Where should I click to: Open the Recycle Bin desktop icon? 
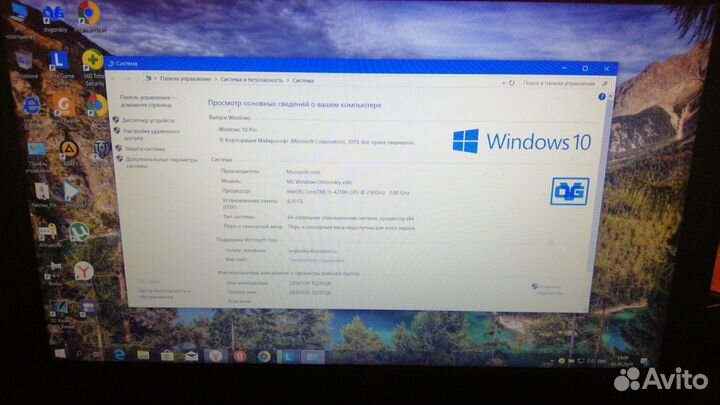tap(24, 64)
